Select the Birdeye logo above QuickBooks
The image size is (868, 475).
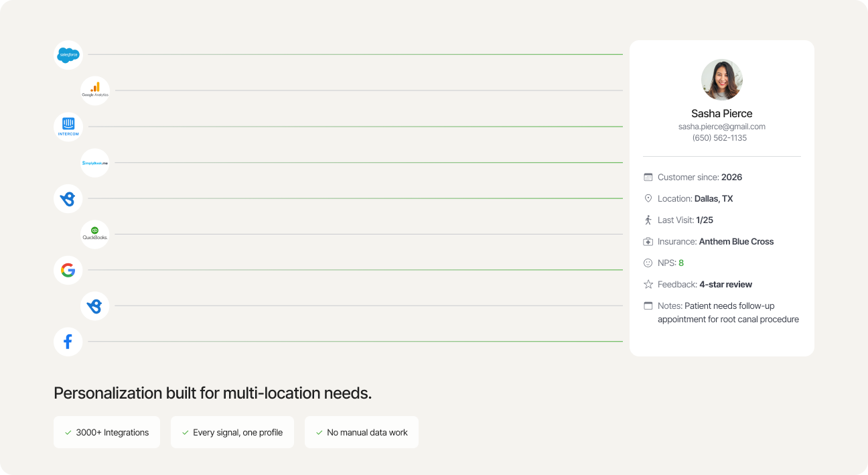(68, 198)
